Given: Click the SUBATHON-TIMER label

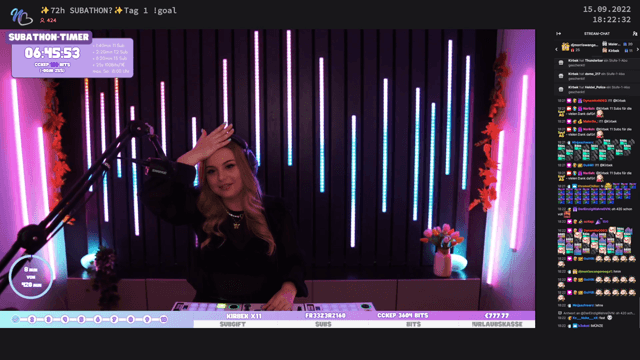Looking at the screenshot, I should click(49, 37).
